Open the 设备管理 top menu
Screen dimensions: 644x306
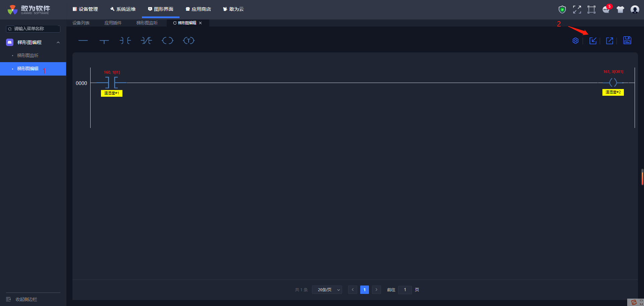(85, 9)
